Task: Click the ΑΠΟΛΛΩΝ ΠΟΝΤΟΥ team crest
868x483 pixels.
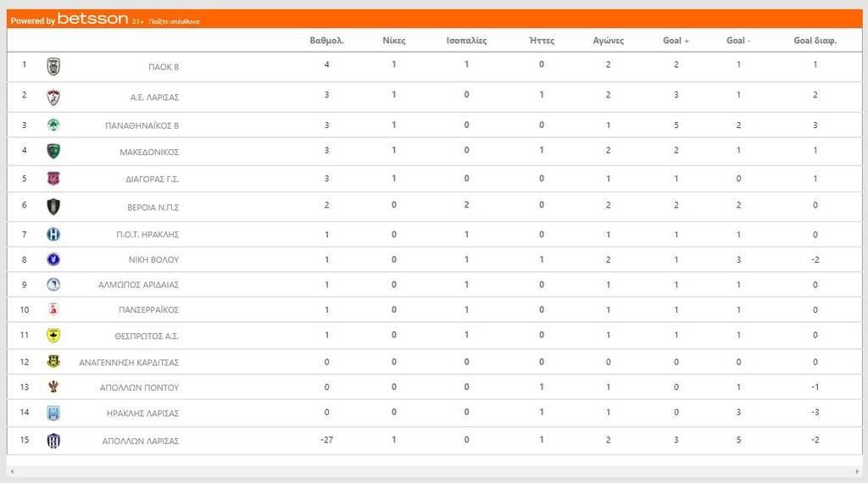Action: pos(53,386)
